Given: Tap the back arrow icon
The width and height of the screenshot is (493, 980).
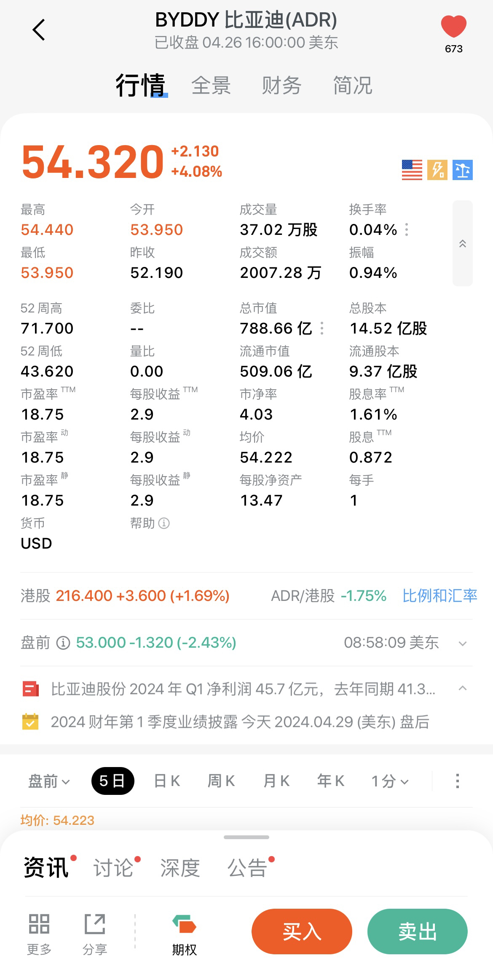Looking at the screenshot, I should (x=39, y=30).
